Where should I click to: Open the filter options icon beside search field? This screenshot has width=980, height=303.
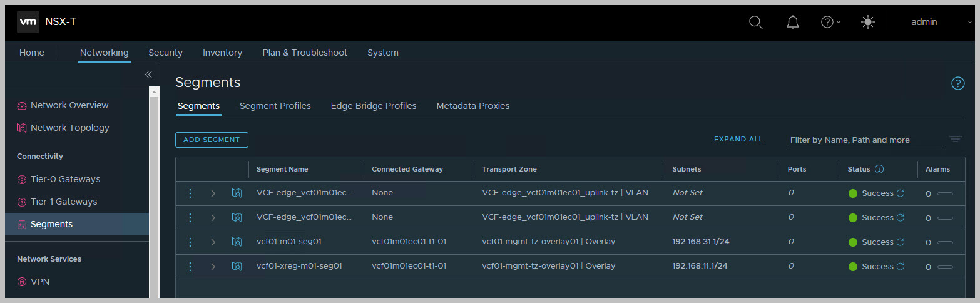(x=955, y=139)
